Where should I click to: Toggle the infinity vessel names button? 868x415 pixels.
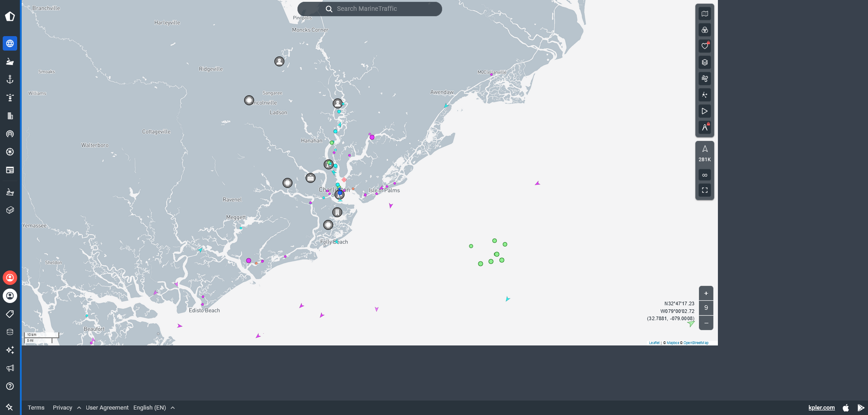click(705, 175)
